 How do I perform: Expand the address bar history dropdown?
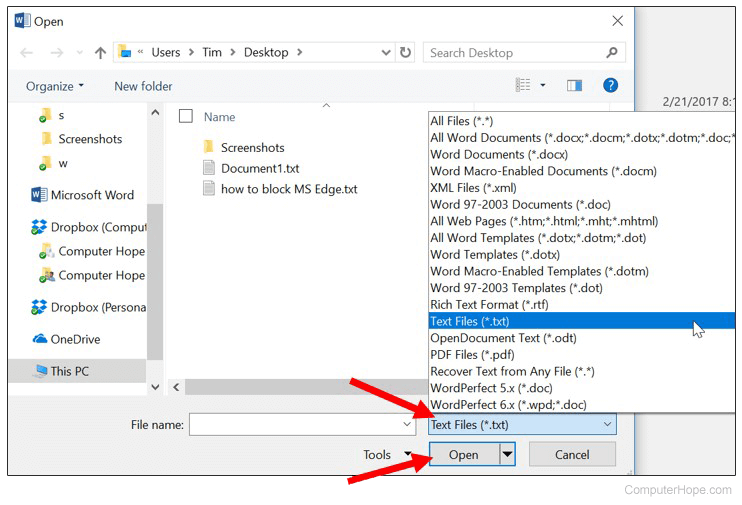pos(386,53)
